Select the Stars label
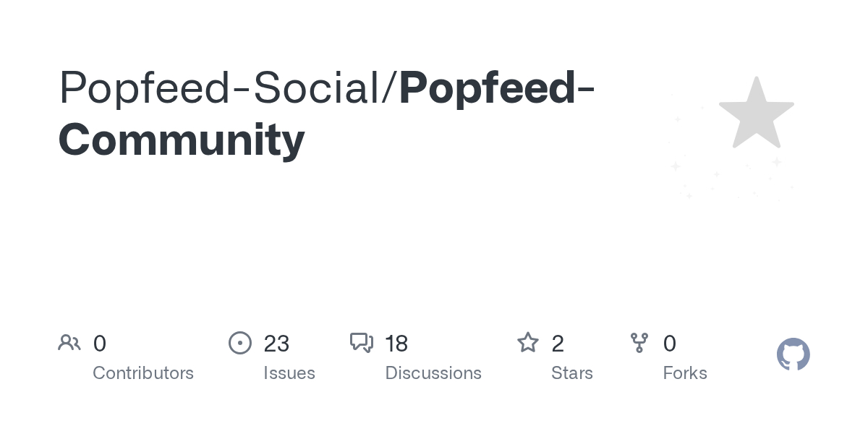The width and height of the screenshot is (868, 434). click(572, 373)
